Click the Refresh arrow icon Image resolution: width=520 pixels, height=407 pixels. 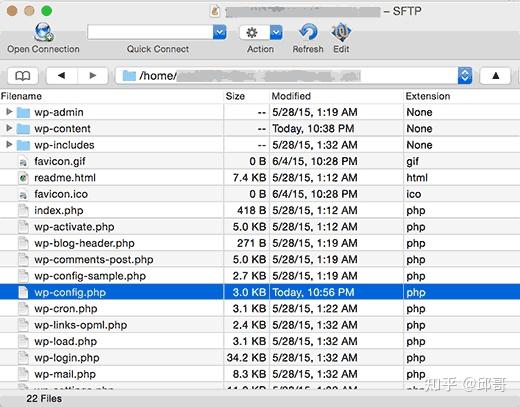(308, 32)
